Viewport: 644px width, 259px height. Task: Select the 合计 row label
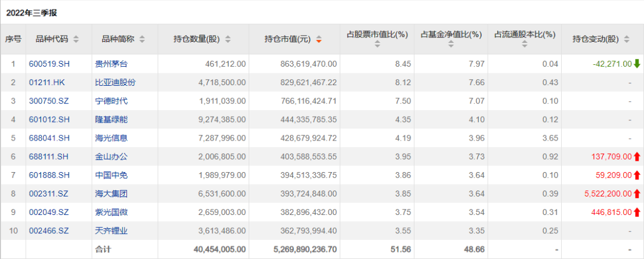point(103,249)
